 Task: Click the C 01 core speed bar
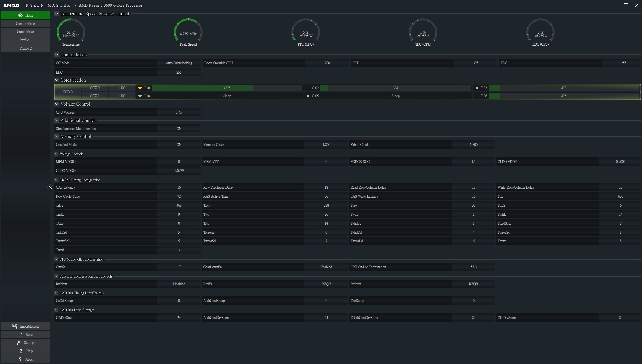227,88
